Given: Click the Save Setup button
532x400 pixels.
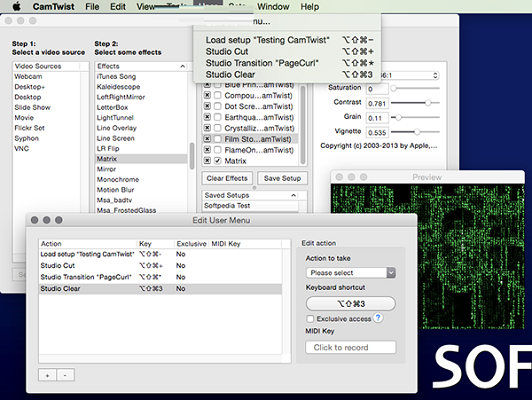Looking at the screenshot, I should pos(282,178).
